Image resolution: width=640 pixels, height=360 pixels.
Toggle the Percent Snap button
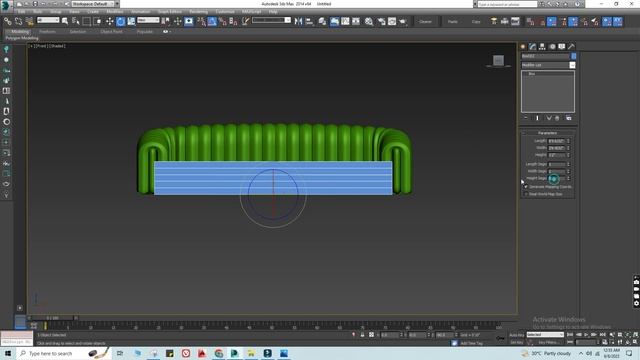[223, 21]
